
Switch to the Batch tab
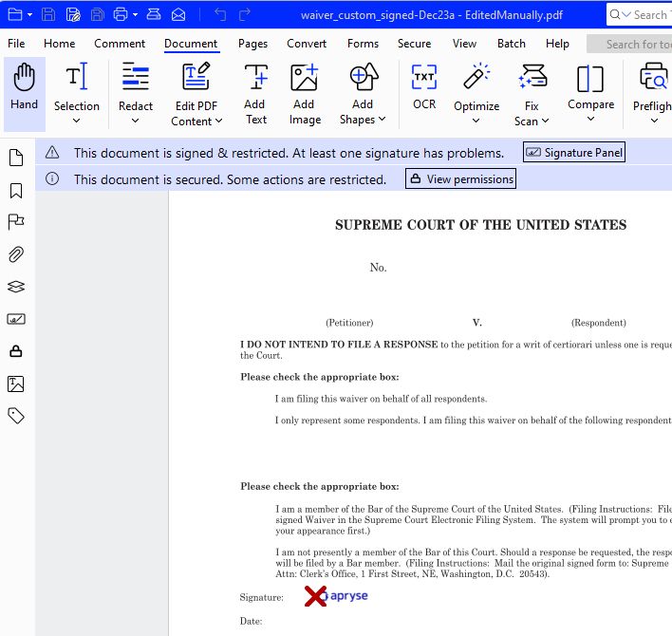point(512,44)
